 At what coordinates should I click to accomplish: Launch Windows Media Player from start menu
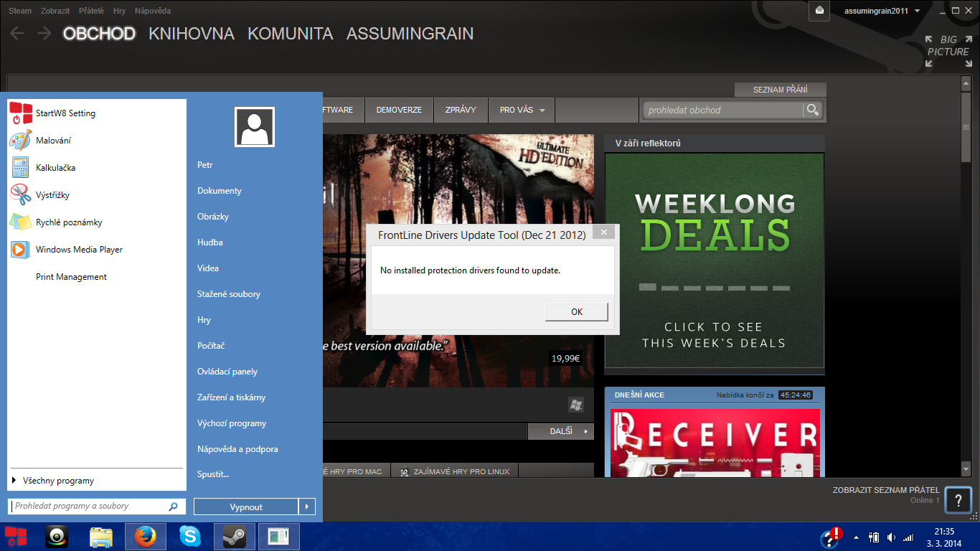click(79, 250)
